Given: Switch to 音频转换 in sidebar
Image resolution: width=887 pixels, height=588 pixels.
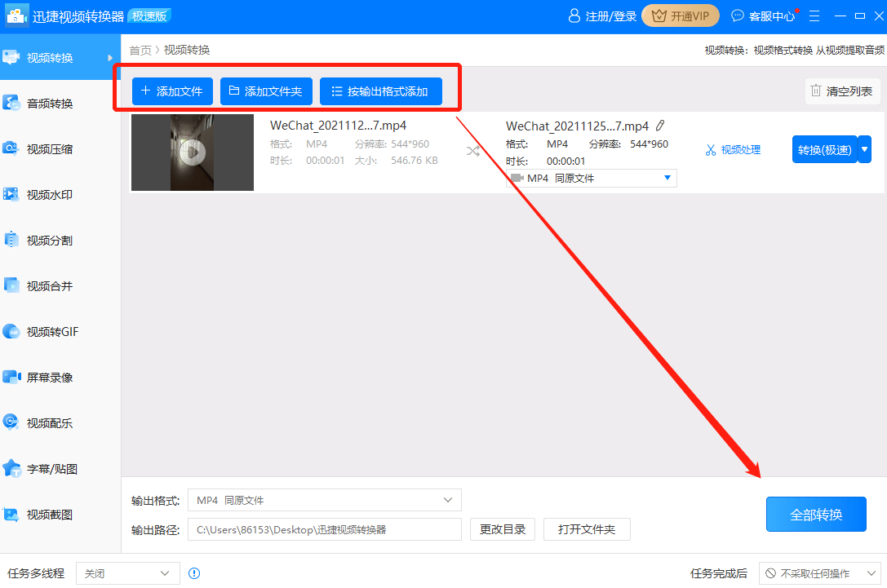Looking at the screenshot, I should coord(50,104).
